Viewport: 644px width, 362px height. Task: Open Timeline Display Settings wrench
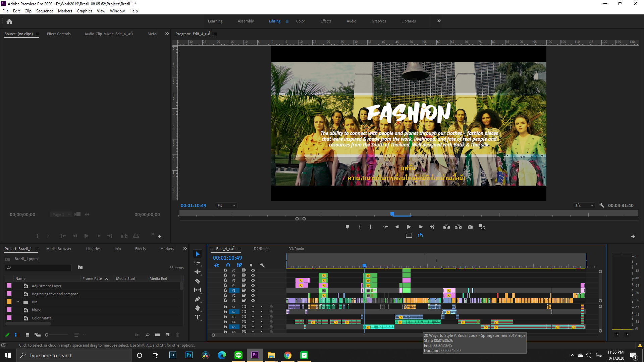[x=262, y=265]
